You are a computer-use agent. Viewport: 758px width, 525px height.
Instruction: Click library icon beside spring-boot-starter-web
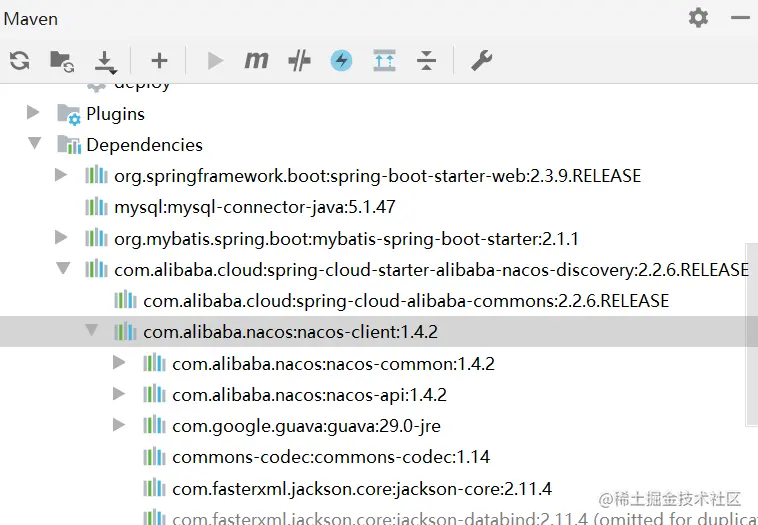tap(96, 175)
